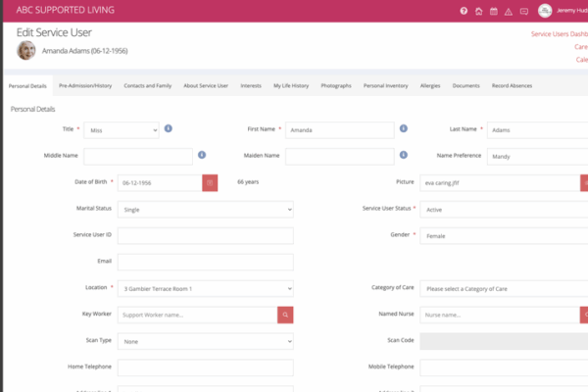Click Amanda Adams profile photo thumbnail
The height and width of the screenshot is (392, 588).
coord(26,50)
